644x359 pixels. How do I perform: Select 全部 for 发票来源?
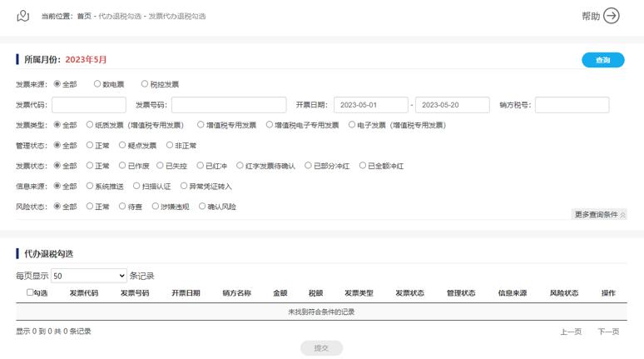click(x=57, y=84)
